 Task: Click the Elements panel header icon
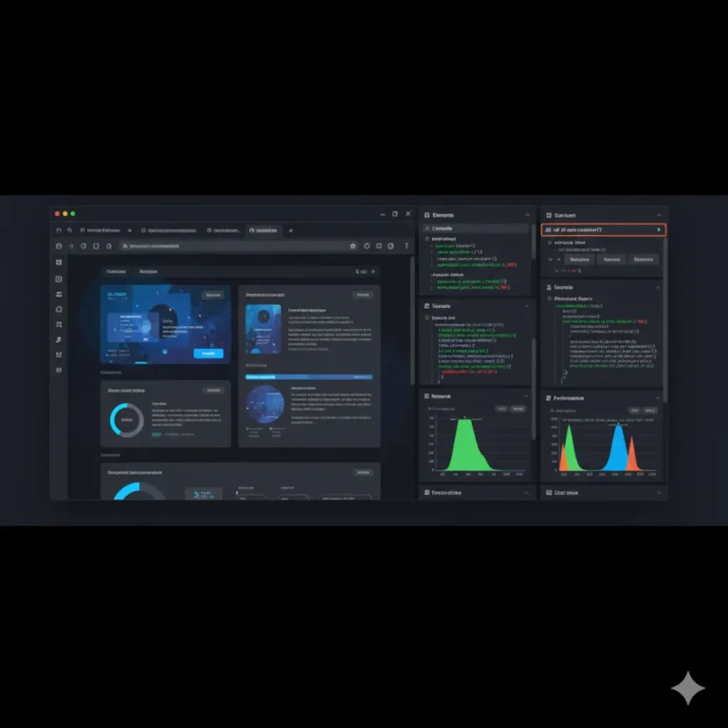[x=427, y=215]
